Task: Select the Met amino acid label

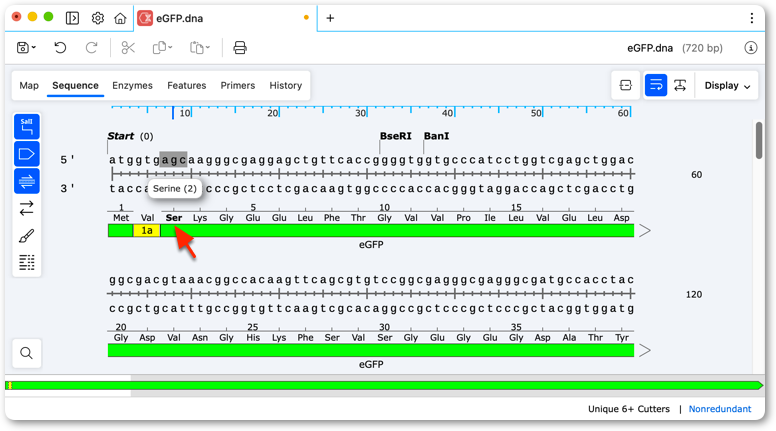Action: [121, 218]
